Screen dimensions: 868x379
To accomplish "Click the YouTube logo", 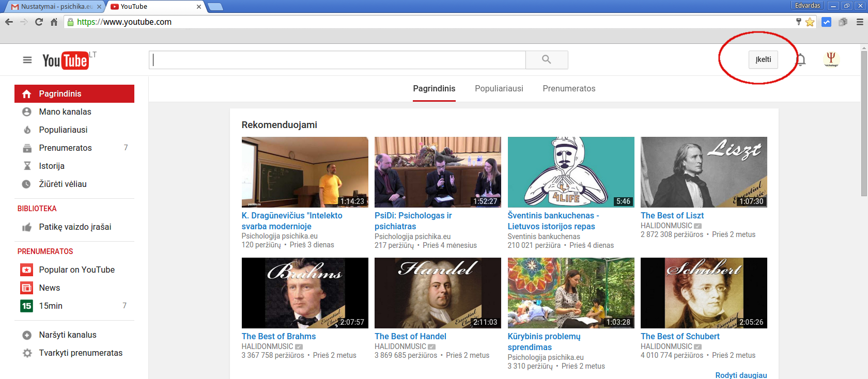I will pyautogui.click(x=66, y=60).
